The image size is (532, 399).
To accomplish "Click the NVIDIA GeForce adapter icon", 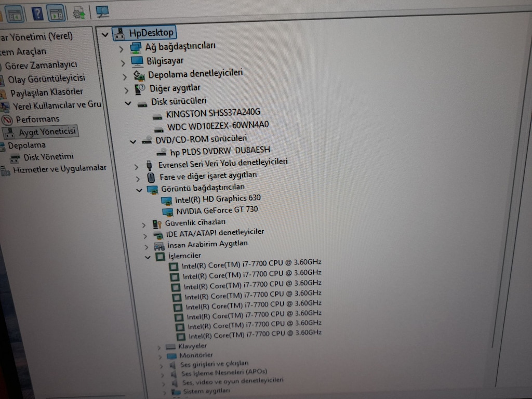I will [168, 212].
